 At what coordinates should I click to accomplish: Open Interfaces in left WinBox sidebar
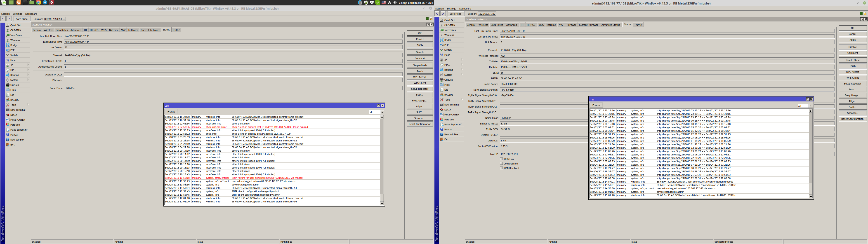coord(16,35)
